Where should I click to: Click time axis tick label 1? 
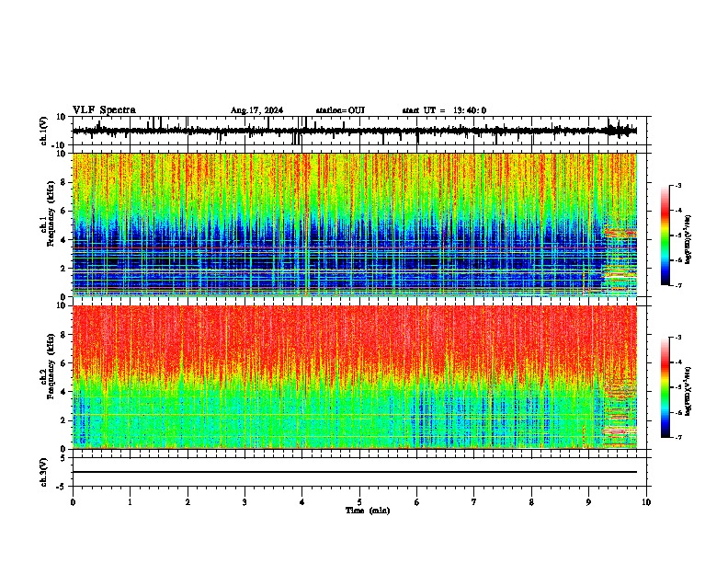130,502
